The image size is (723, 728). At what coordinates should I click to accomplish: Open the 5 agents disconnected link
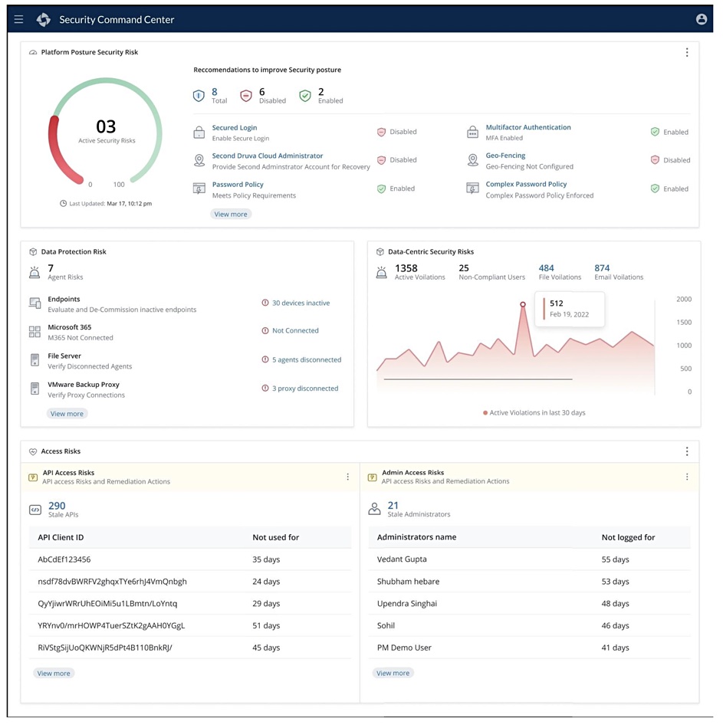point(307,360)
